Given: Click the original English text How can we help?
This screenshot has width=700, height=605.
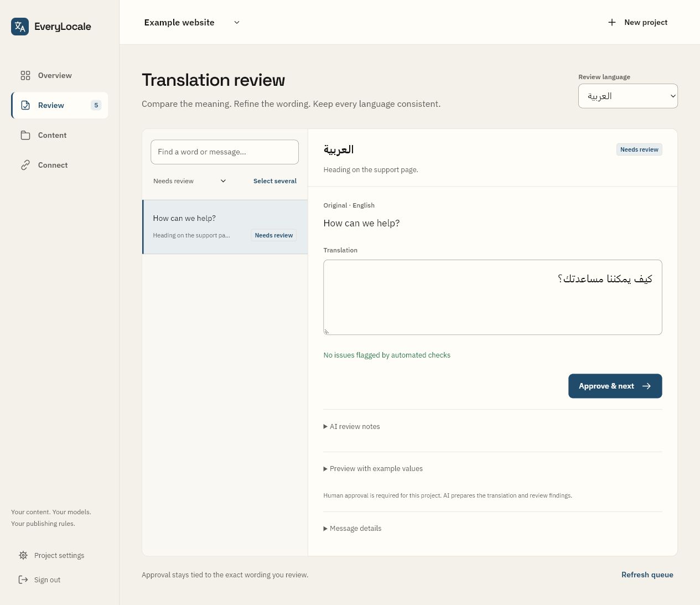Looking at the screenshot, I should click(x=361, y=223).
